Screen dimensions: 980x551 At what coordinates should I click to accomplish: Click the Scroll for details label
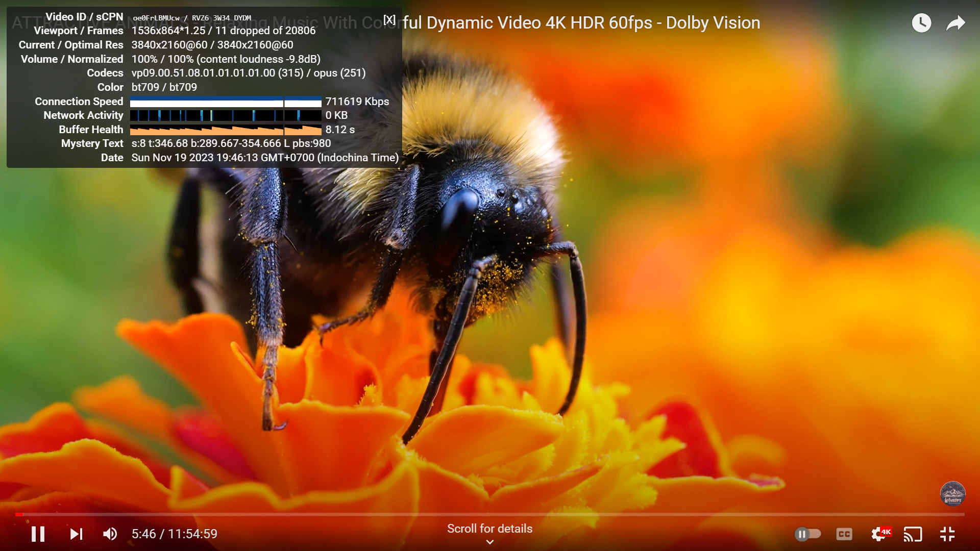[490, 529]
